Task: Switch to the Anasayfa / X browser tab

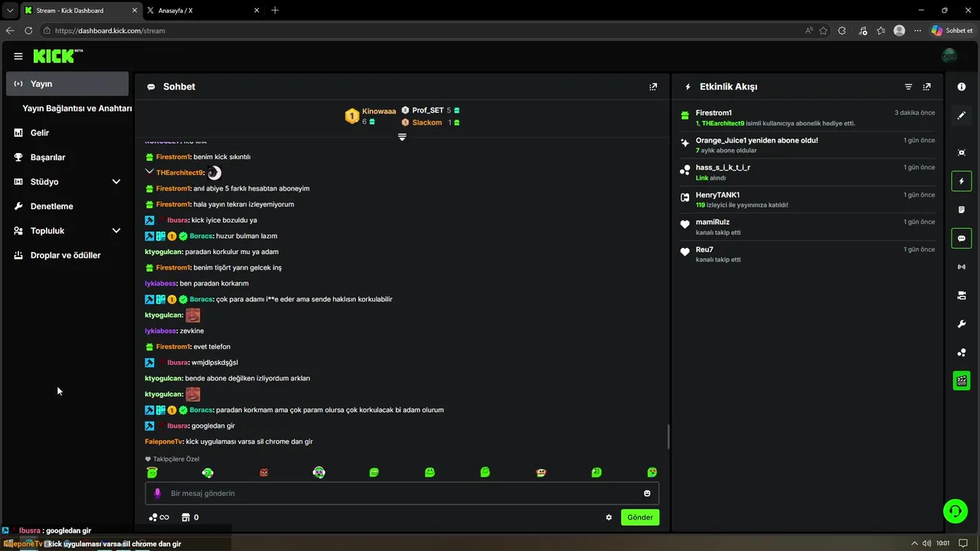Action: (x=203, y=11)
